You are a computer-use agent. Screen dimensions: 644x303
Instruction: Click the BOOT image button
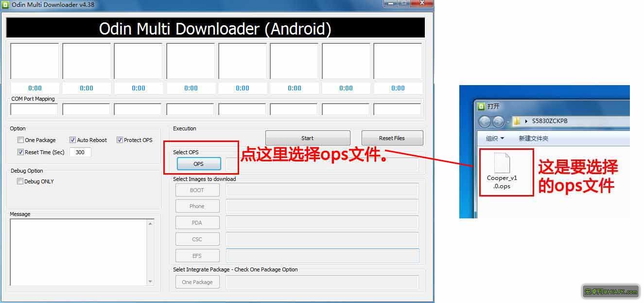197,190
